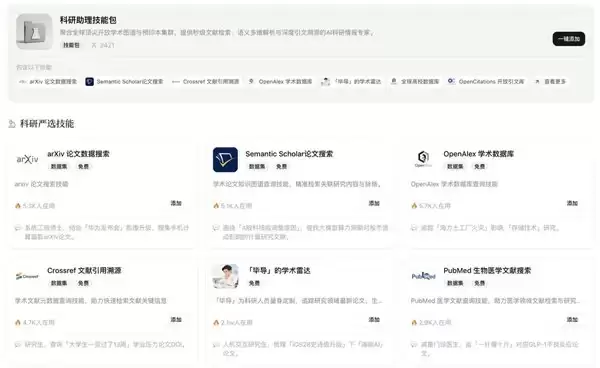The width and height of the screenshot is (600, 368).
Task: Select the 免费 tag on the Semantic Scholar card
Action: coord(282,166)
